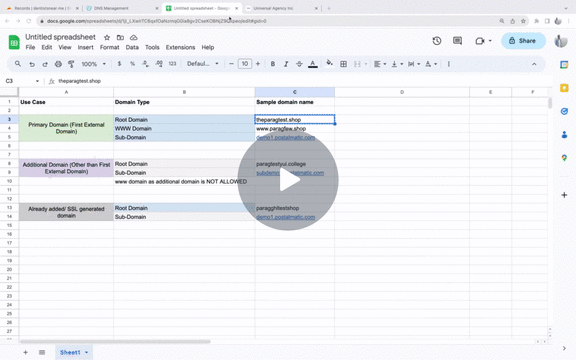This screenshot has width=576, height=360.
Task: Open the demo1.postalmatic.com link in row 5
Action: pyautogui.click(x=285, y=137)
